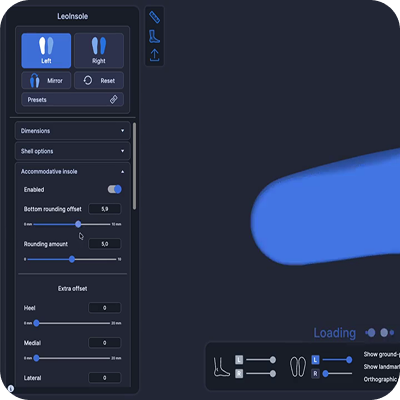Viewport: 400px width, 400px height.
Task: Click the Show ground option label
Action: (382, 354)
